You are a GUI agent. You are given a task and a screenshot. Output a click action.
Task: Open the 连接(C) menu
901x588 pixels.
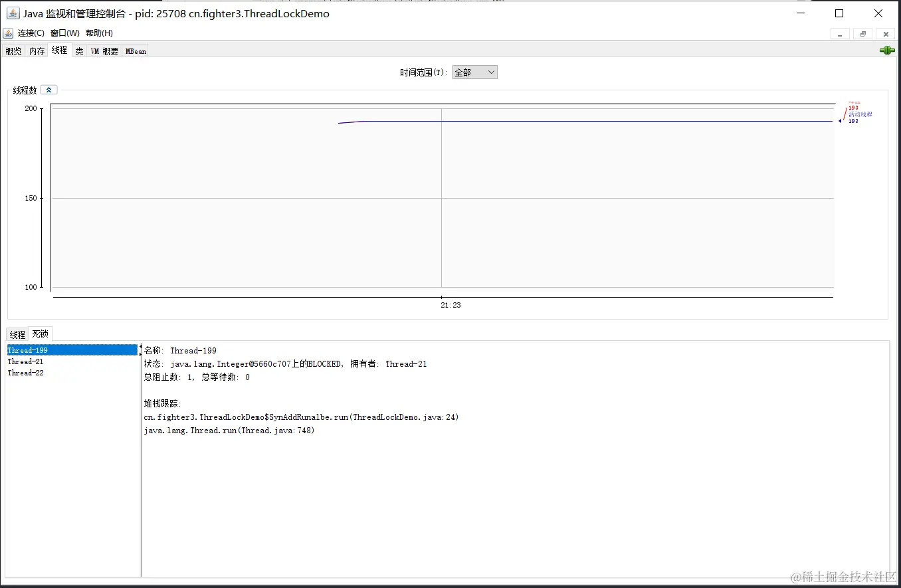point(31,33)
